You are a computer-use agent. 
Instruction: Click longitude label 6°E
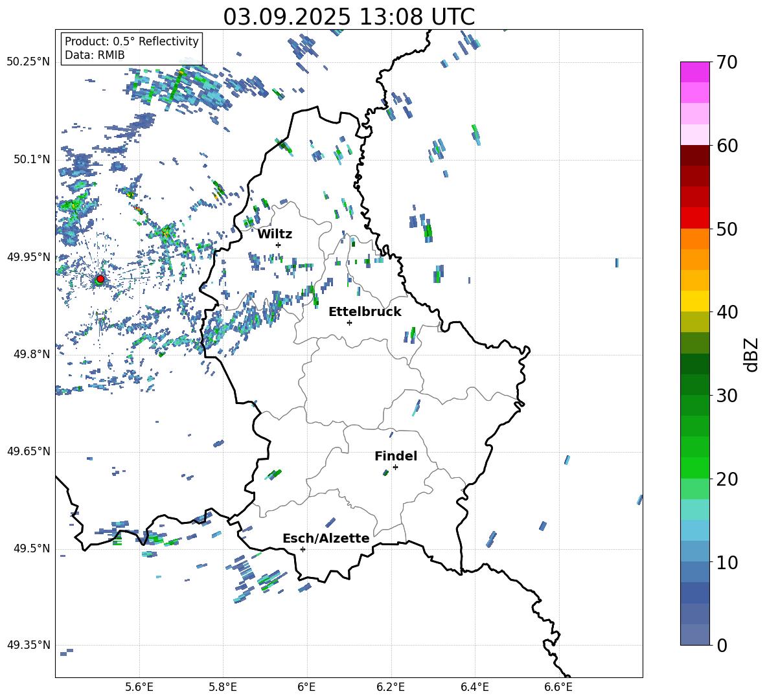(x=306, y=687)
